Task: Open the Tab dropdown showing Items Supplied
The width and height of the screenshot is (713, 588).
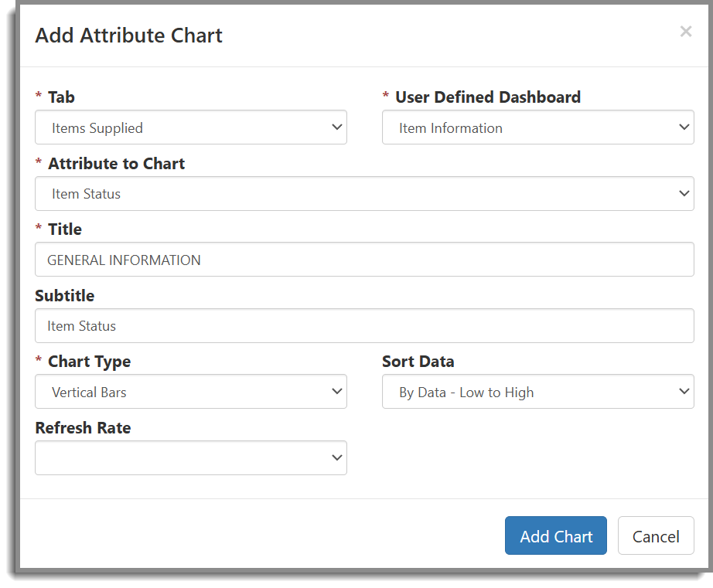Action: coord(191,127)
